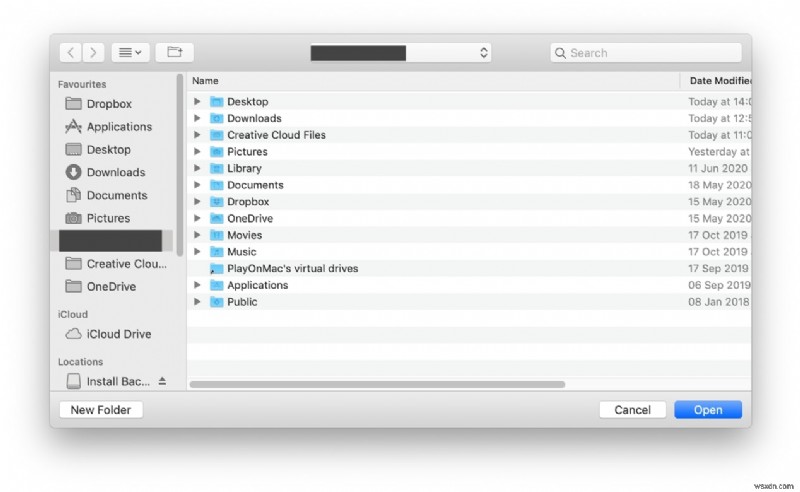Click the 11 Jun 2020 date cell
This screenshot has width=800, height=492.
[718, 168]
